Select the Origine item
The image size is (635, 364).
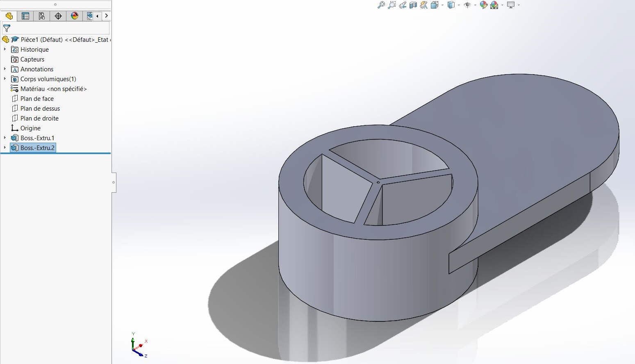pos(30,128)
